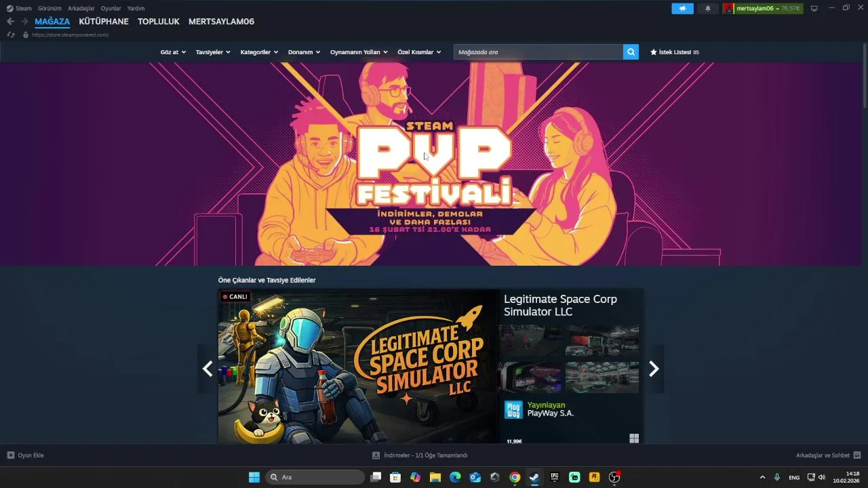Click the Oyun Ekle button
This screenshot has height=488, width=868.
[x=25, y=455]
